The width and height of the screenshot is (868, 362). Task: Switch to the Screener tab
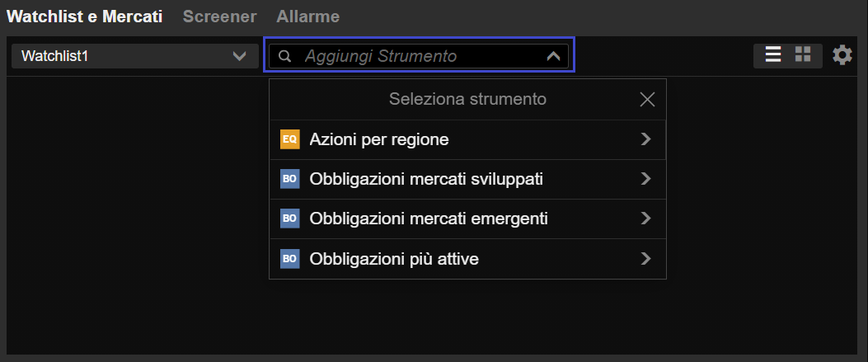coord(220,16)
